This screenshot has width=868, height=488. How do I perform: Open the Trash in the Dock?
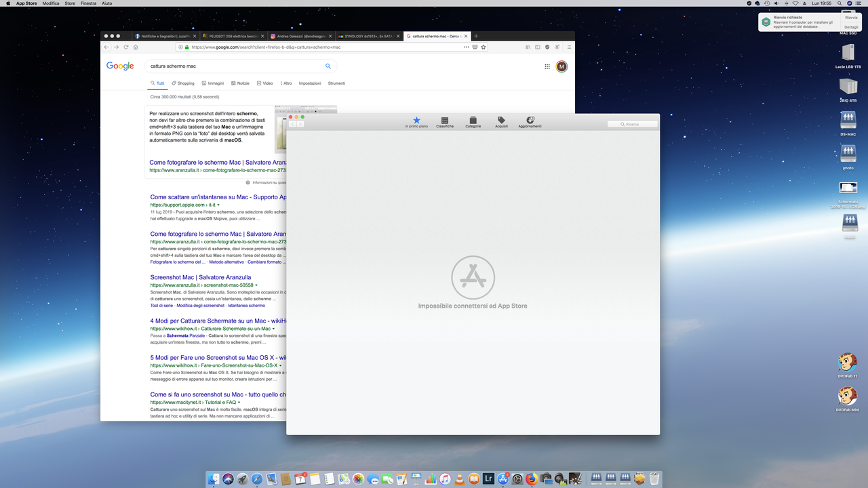pyautogui.click(x=654, y=479)
